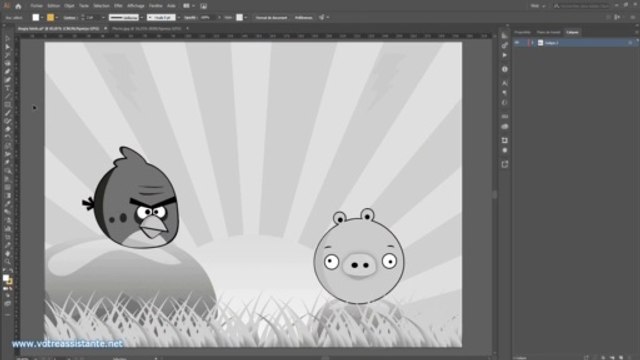Image resolution: width=640 pixels, height=360 pixels.
Task: Click the Opacité label in control bar
Action: click(x=190, y=18)
